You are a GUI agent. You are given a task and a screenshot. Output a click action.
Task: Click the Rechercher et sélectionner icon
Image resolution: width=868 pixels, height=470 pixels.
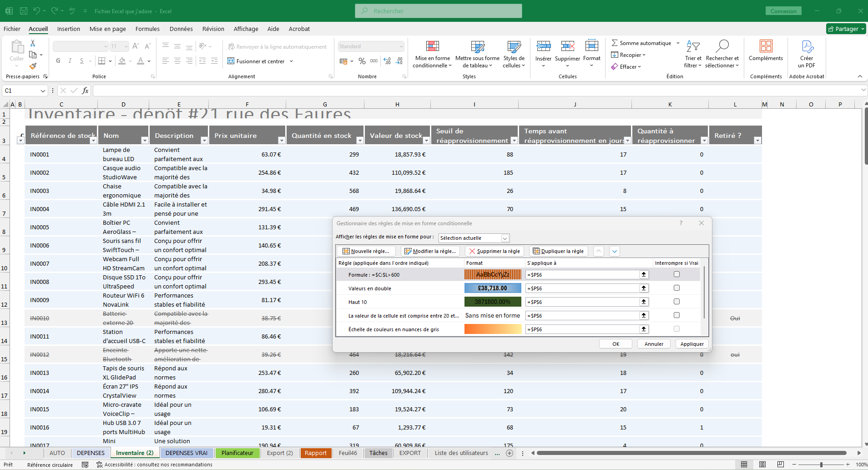click(723, 54)
